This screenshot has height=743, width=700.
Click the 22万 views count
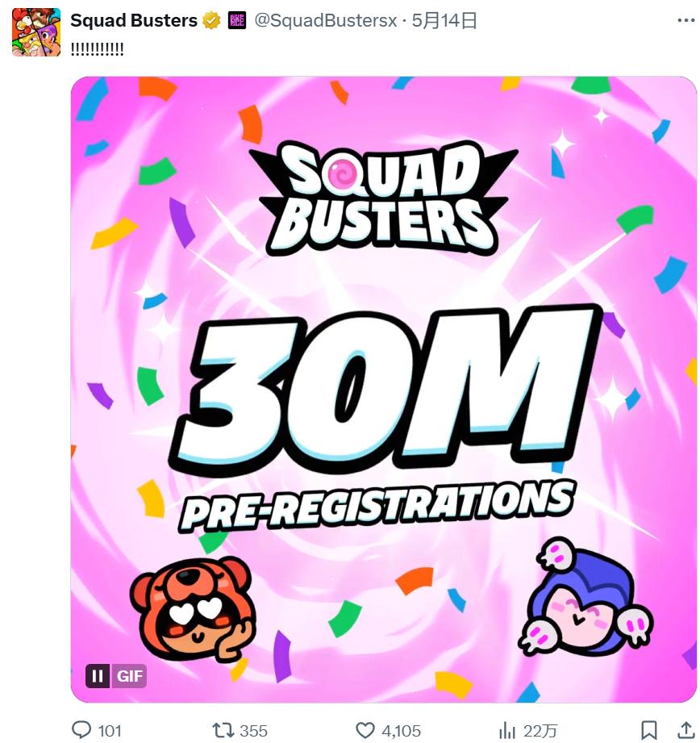click(x=540, y=731)
